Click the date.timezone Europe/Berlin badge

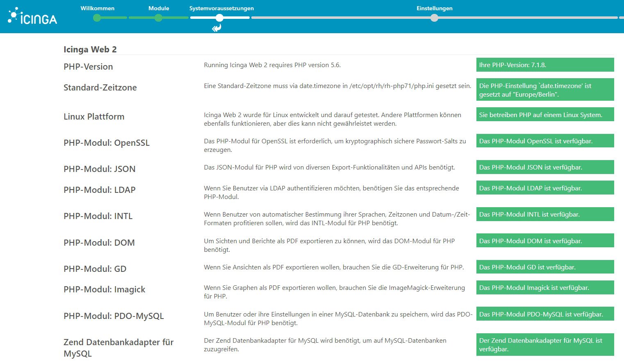pyautogui.click(x=544, y=89)
